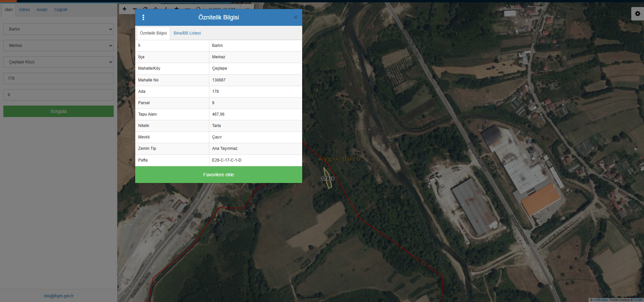This screenshot has width=644, height=302.
Task: Select the Öznitelik Bilgisi tab
Action: [x=153, y=33]
